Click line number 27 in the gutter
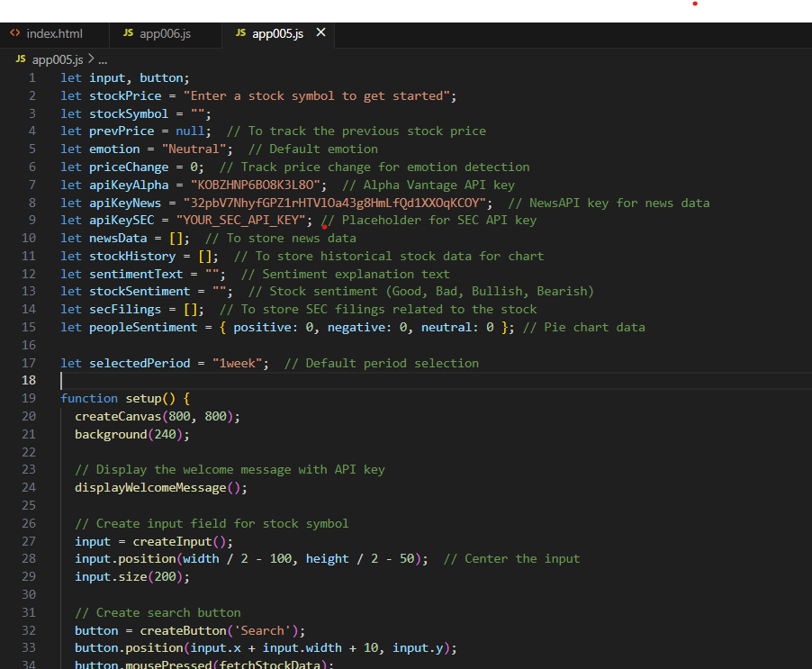This screenshot has height=669, width=812. coord(29,542)
